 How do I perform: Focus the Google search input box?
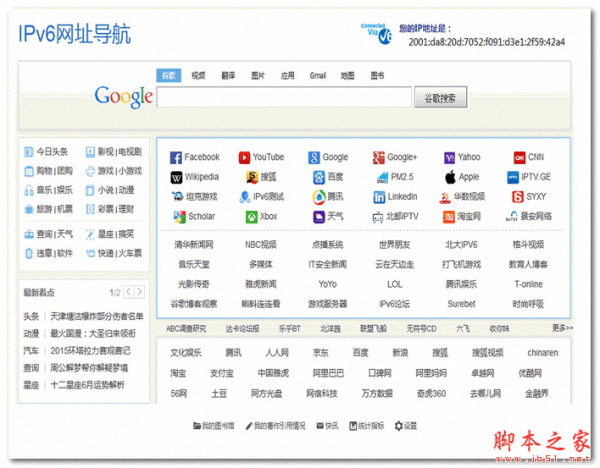(x=284, y=97)
